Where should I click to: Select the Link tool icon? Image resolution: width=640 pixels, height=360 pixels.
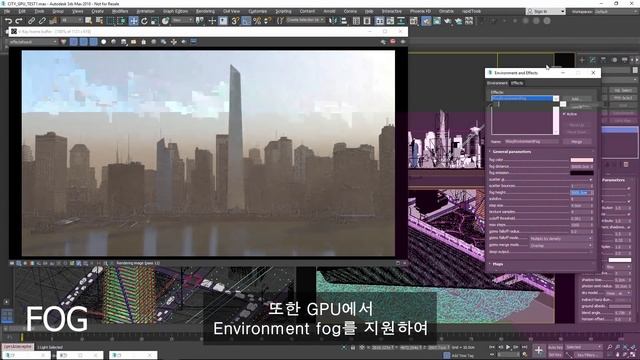point(31,21)
